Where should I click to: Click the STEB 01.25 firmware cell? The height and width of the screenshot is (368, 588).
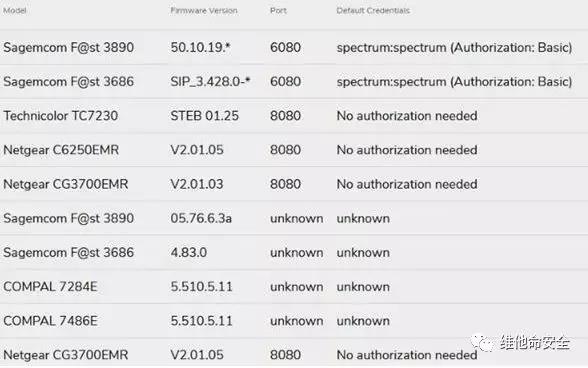point(204,116)
